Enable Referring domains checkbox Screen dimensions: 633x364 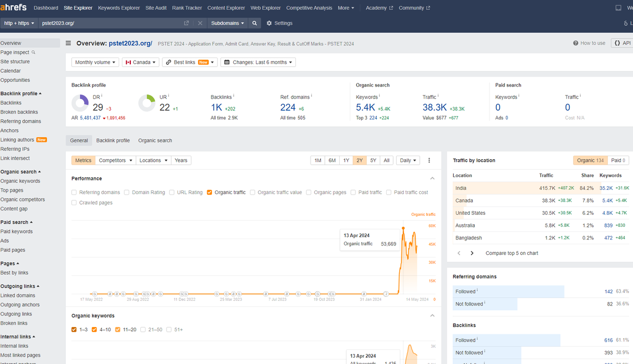click(74, 193)
